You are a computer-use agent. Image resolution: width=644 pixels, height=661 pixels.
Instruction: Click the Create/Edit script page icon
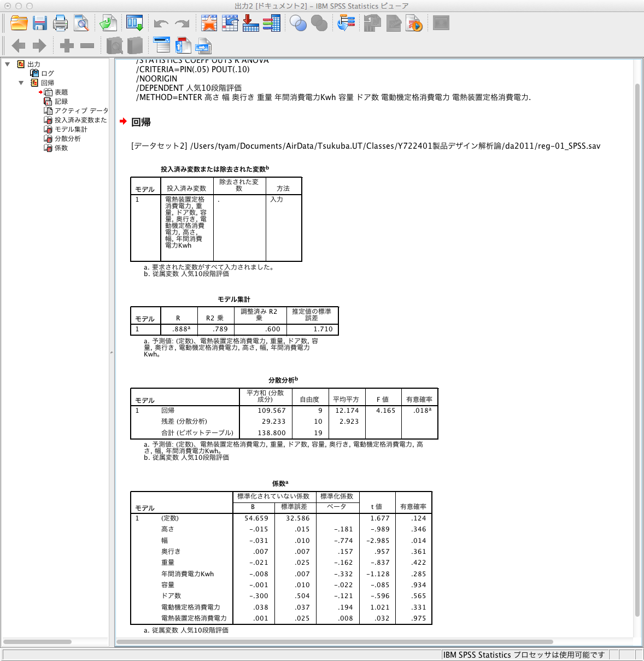click(x=393, y=23)
